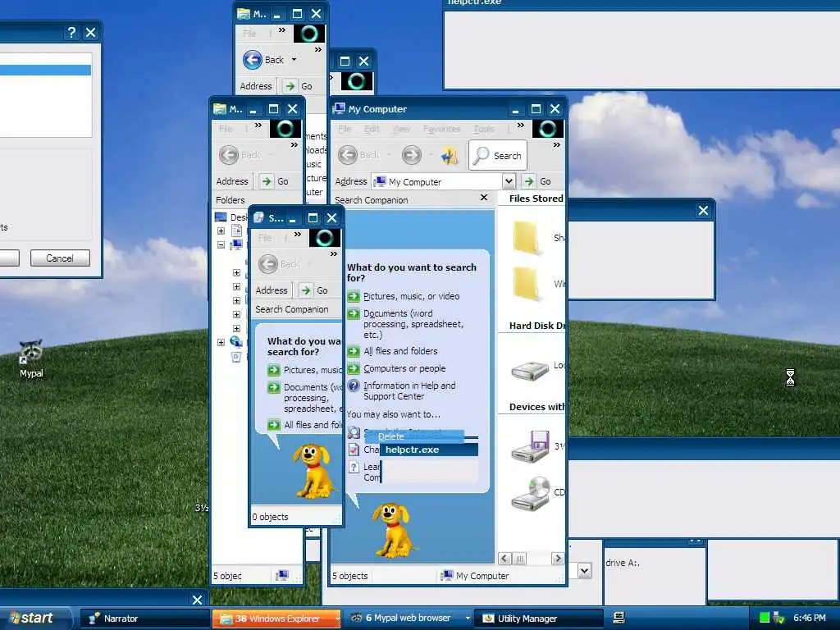Click the horizontal scrollbar thumb in My Computer
The image size is (840, 630).
[x=519, y=559]
